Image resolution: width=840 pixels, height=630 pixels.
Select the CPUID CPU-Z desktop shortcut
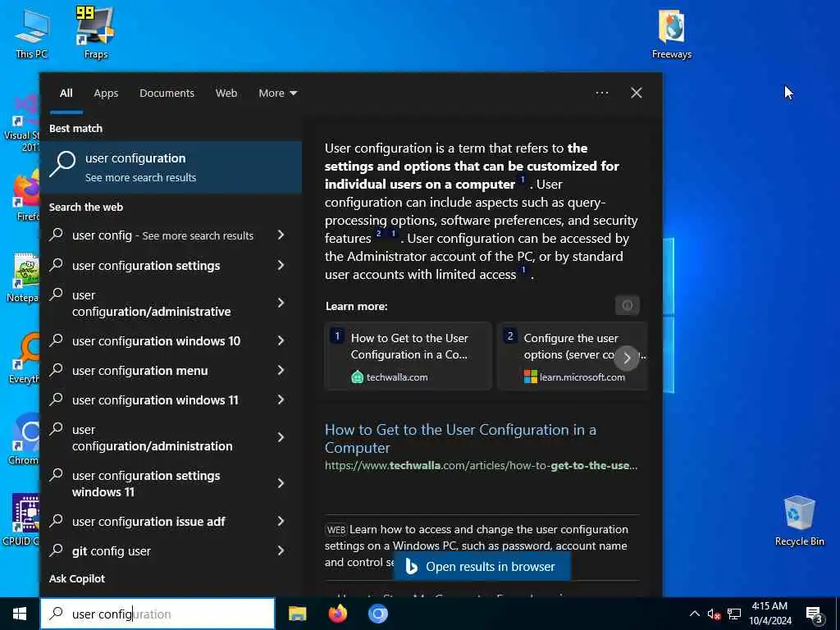tap(22, 519)
